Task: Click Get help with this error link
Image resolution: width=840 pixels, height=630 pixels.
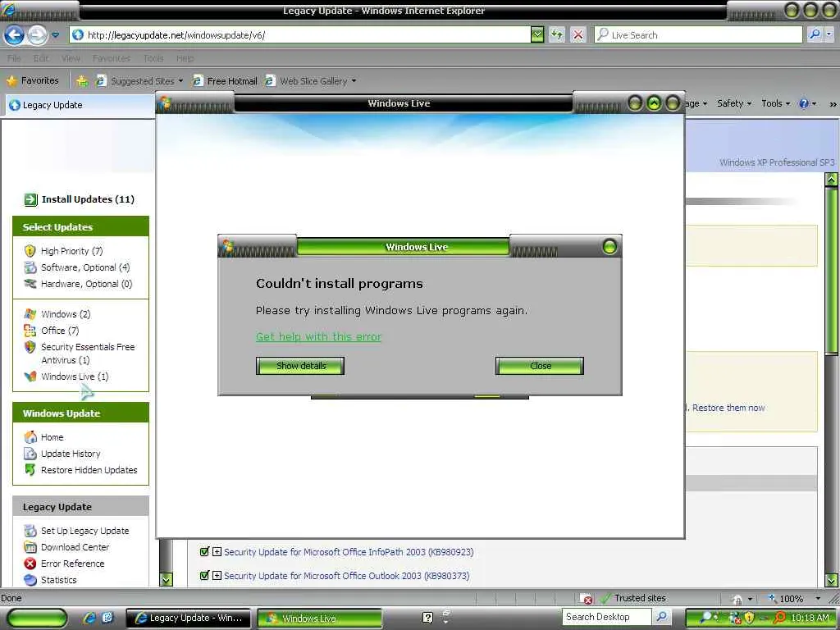Action: point(319,337)
